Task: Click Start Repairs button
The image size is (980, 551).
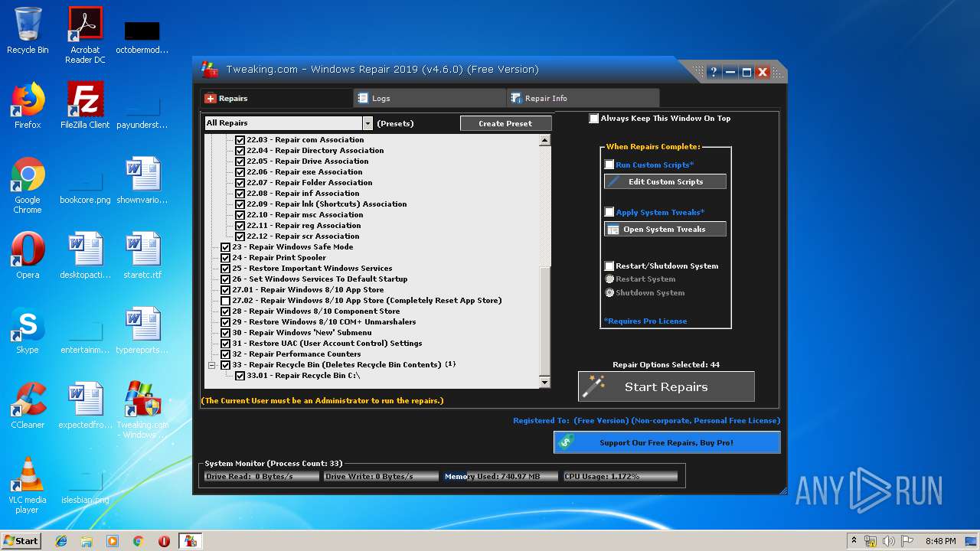Action: [666, 386]
